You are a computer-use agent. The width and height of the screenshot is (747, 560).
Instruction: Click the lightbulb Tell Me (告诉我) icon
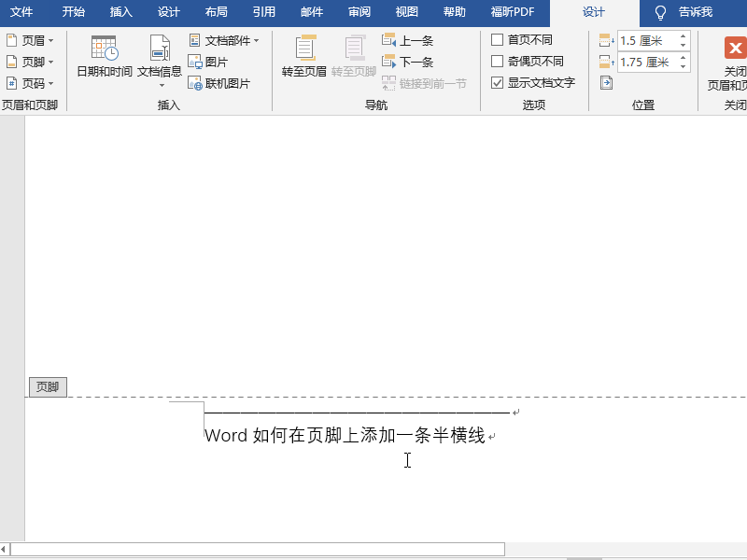tap(661, 12)
